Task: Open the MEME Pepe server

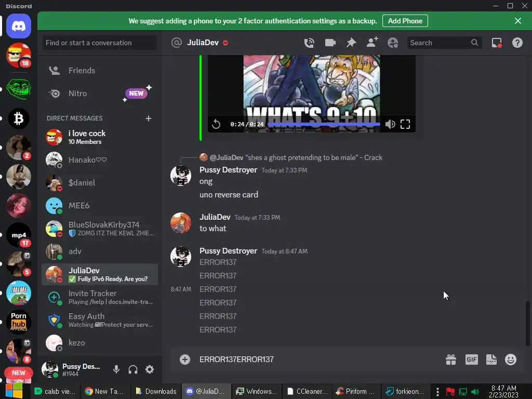Action: click(x=19, y=293)
